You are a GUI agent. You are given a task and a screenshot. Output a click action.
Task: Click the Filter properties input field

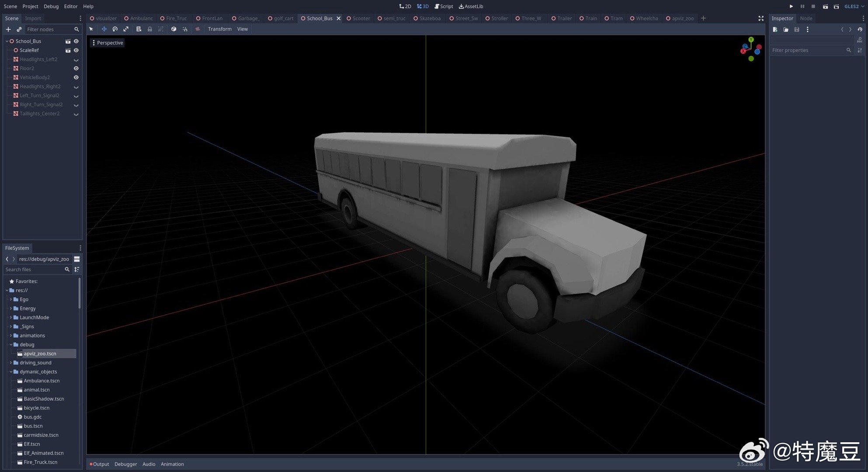pyautogui.click(x=808, y=50)
